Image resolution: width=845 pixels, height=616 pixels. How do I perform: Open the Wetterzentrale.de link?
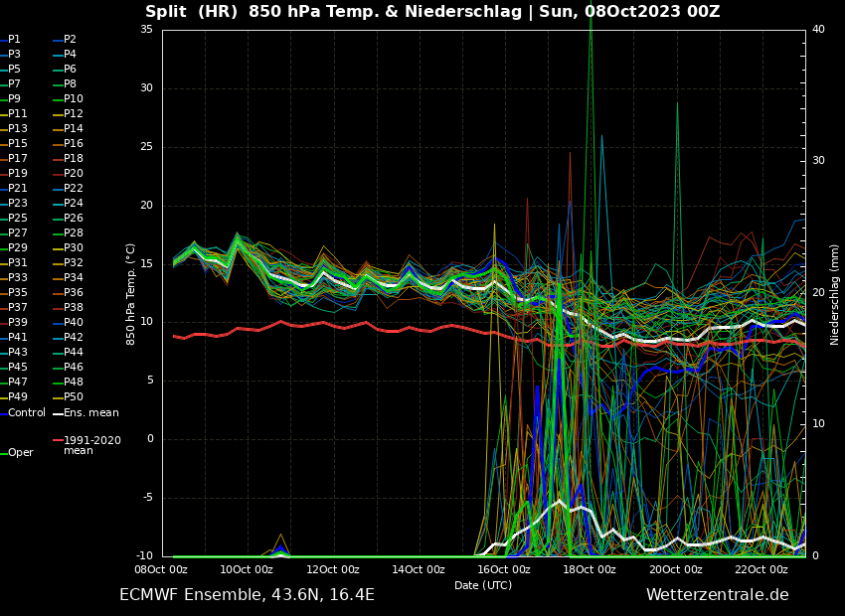pyautogui.click(x=717, y=595)
